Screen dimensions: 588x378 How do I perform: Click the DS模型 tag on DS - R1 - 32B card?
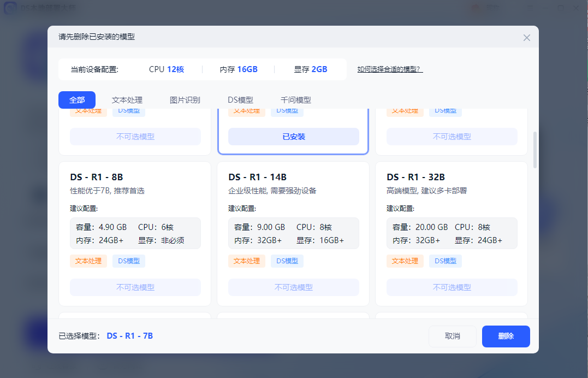pos(445,261)
